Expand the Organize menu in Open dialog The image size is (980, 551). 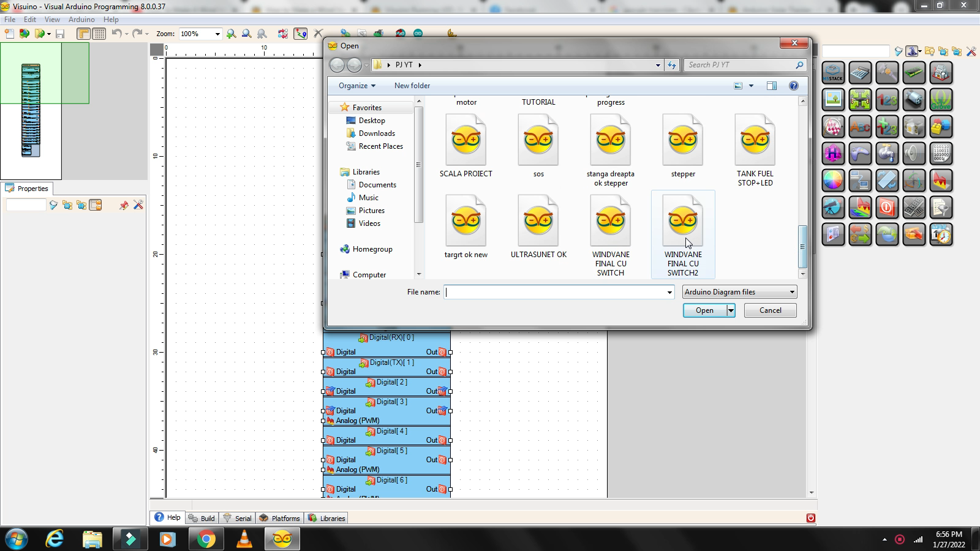[357, 86]
